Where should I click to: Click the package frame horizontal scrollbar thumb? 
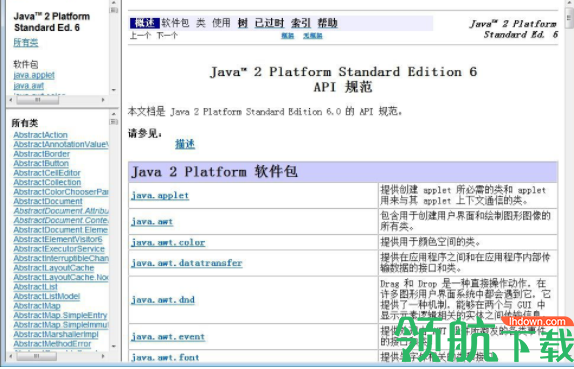(37, 100)
